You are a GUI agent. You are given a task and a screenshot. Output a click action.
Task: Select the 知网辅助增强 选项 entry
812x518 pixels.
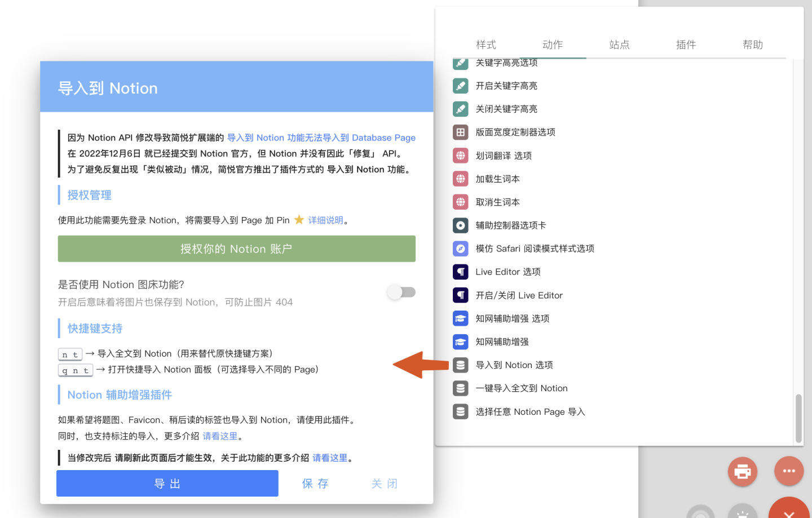(x=513, y=318)
